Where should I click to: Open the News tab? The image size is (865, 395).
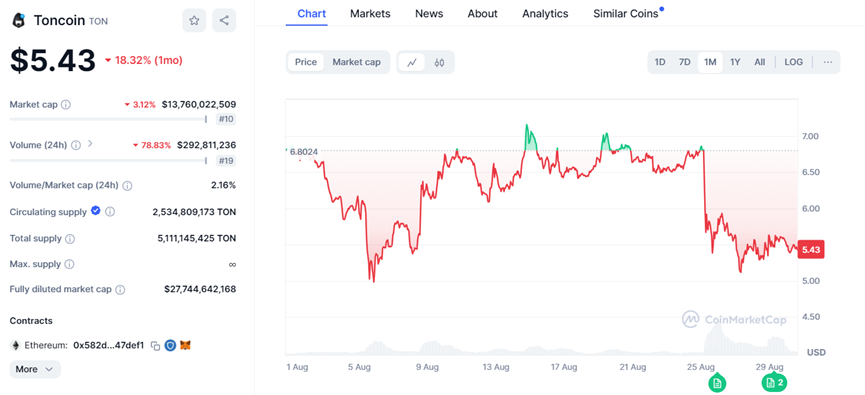(429, 14)
